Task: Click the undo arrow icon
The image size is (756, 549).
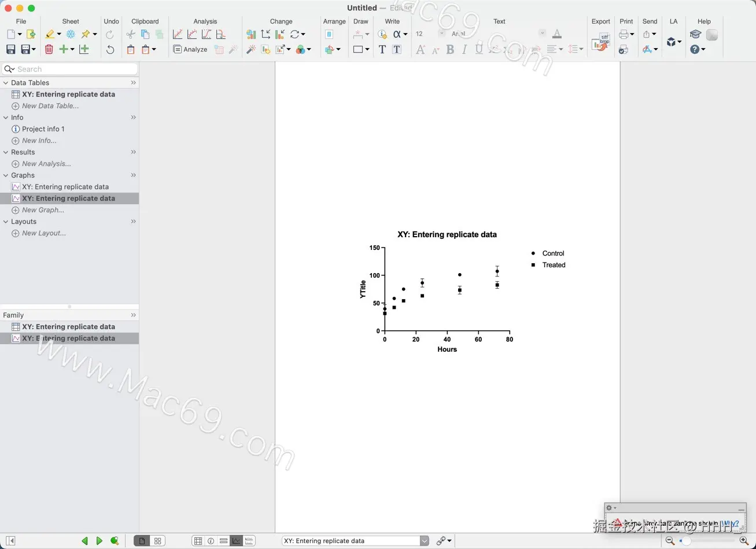Action: [x=110, y=50]
